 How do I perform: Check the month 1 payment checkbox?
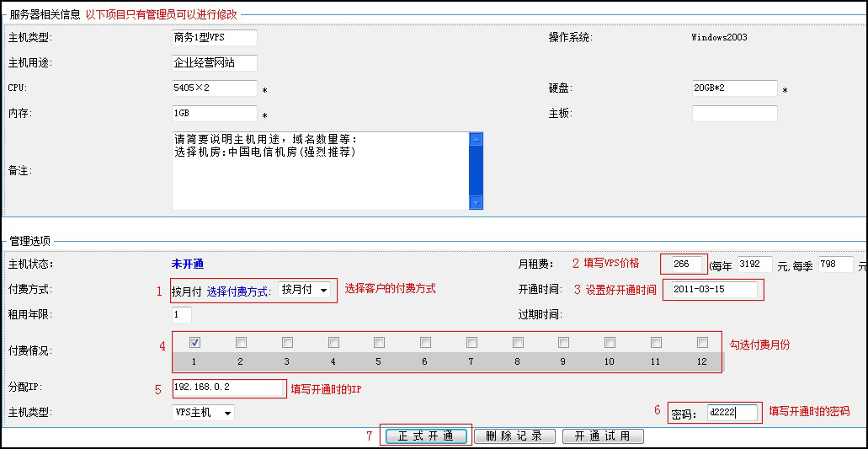click(194, 343)
